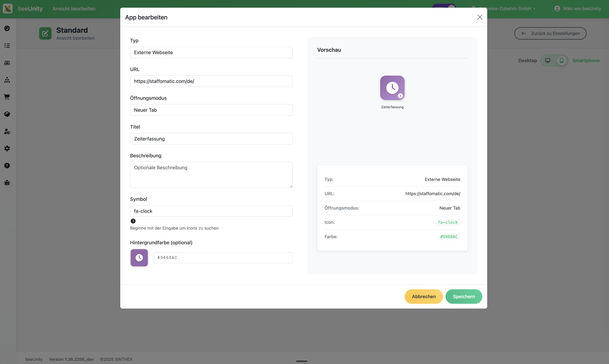
Task: Toggle the DEV mode switch in header
Action: coord(444,6)
